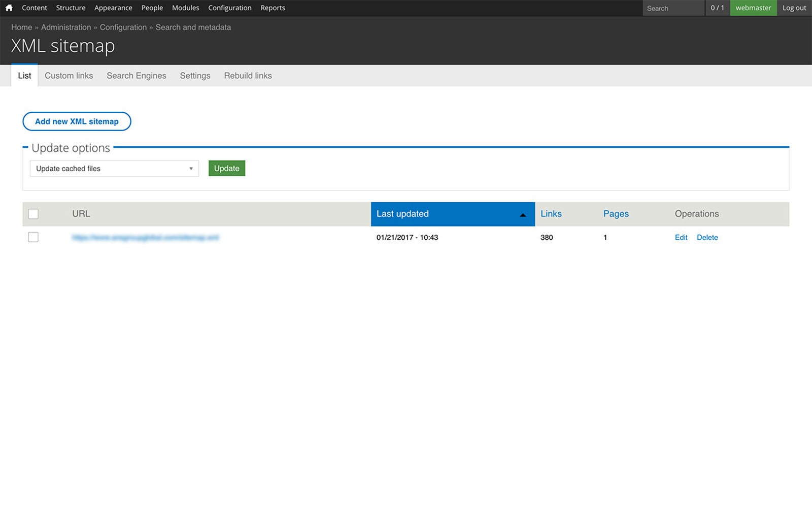Go to the Home icon in admin bar
The image size is (812, 508).
[9, 8]
